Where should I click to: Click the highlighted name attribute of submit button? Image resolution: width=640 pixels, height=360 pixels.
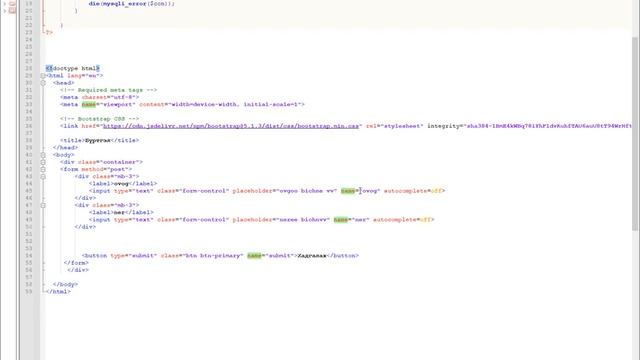(254, 256)
